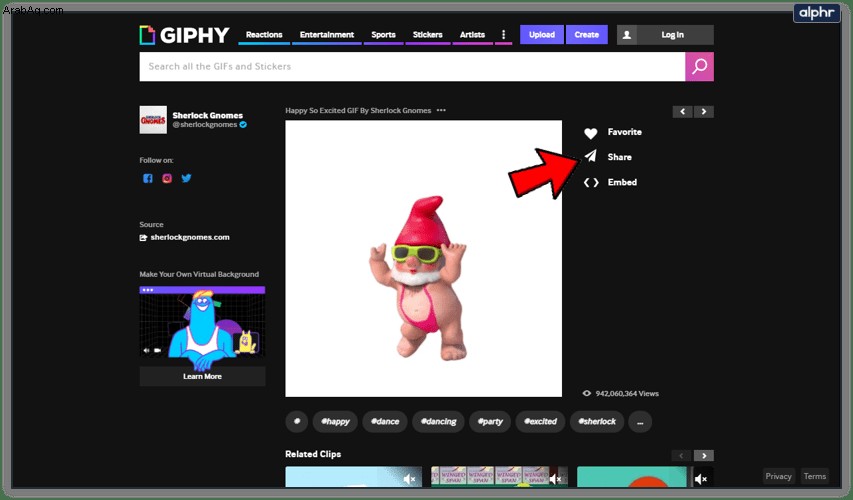853x500 pixels.
Task: Open the Sports category
Action: click(383, 35)
